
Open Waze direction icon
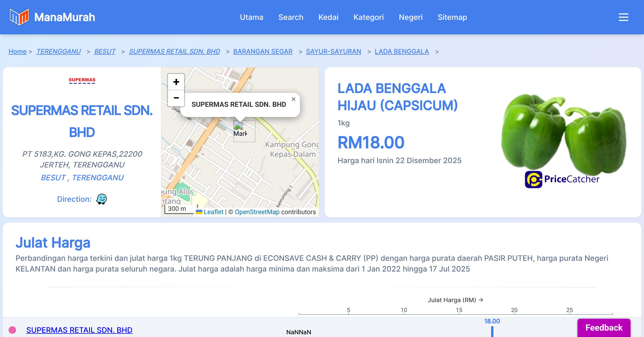click(101, 199)
